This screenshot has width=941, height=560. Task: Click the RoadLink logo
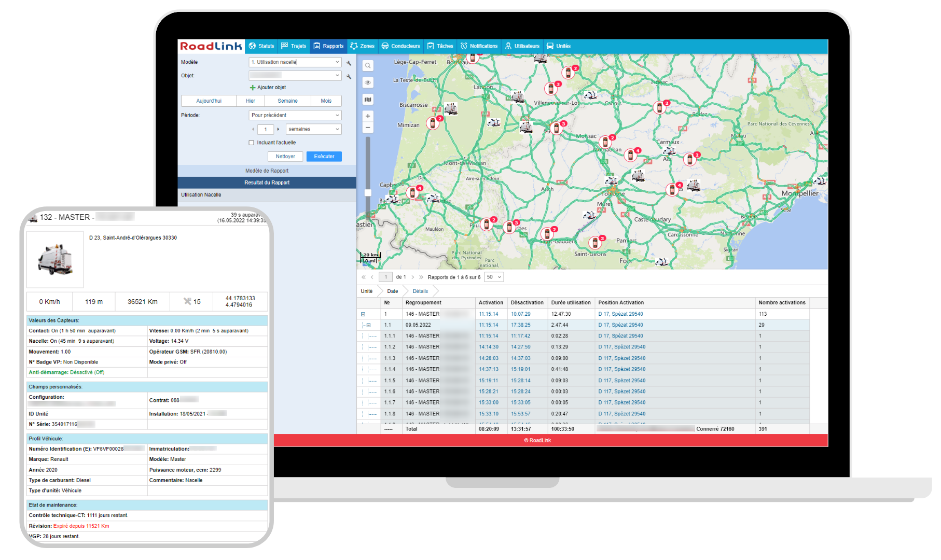211,46
